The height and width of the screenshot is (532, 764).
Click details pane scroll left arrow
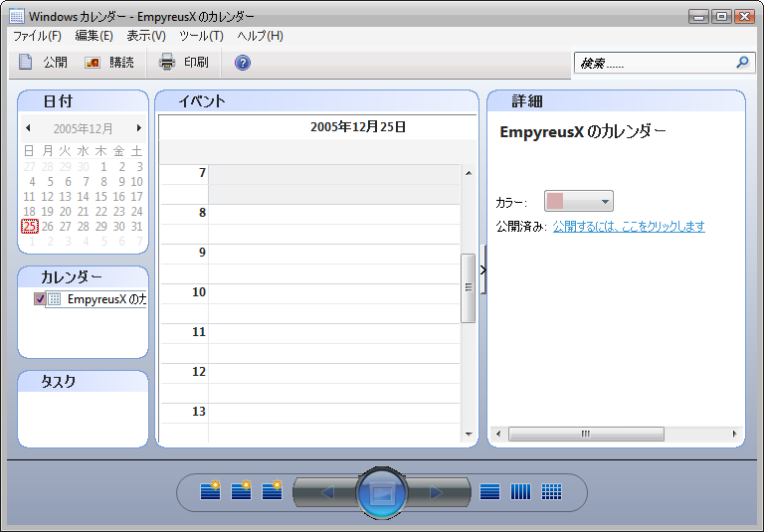(498, 434)
